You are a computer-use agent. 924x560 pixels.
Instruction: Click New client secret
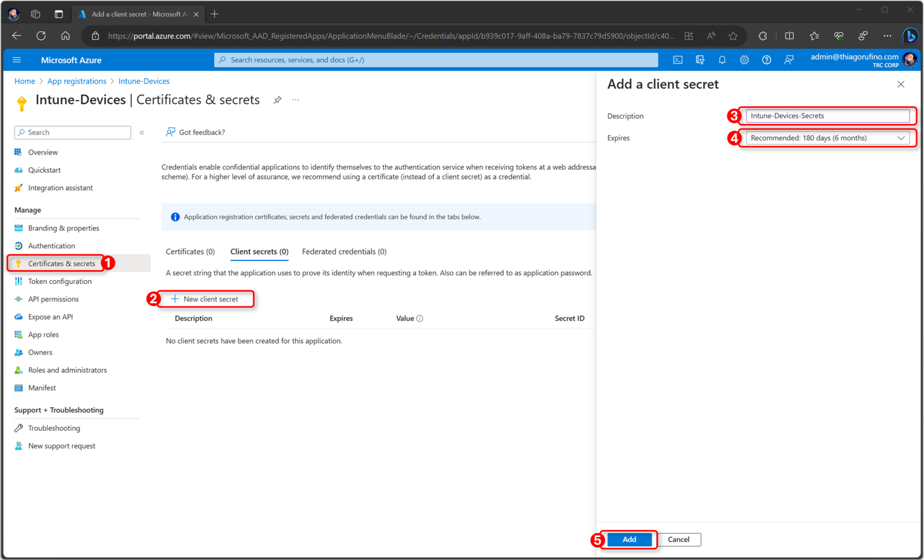click(x=205, y=299)
